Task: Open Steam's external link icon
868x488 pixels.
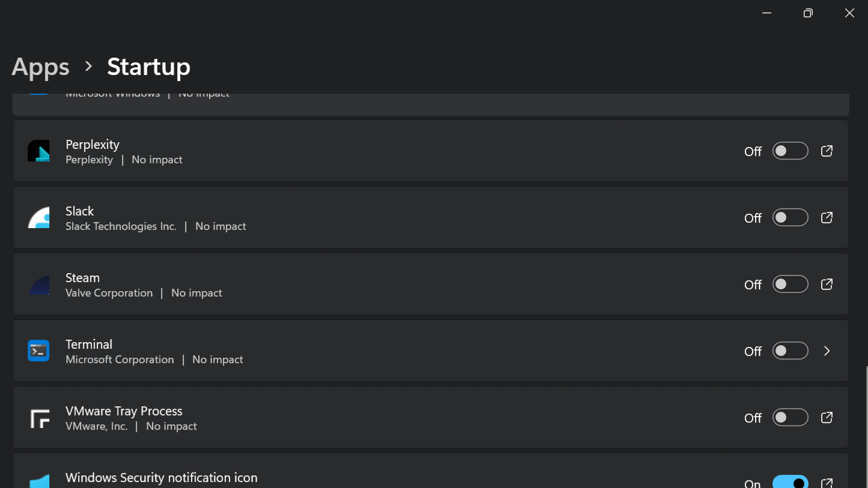Action: pyautogui.click(x=827, y=284)
